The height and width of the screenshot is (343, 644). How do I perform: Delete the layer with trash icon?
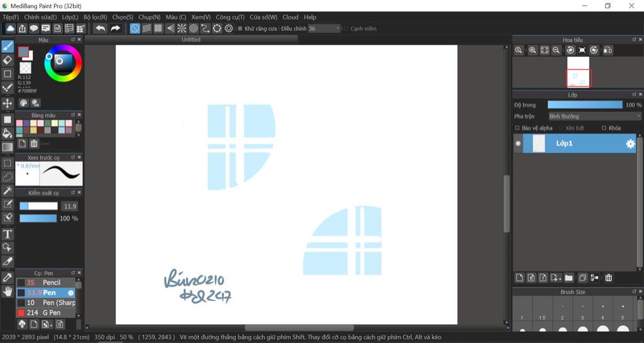(609, 278)
